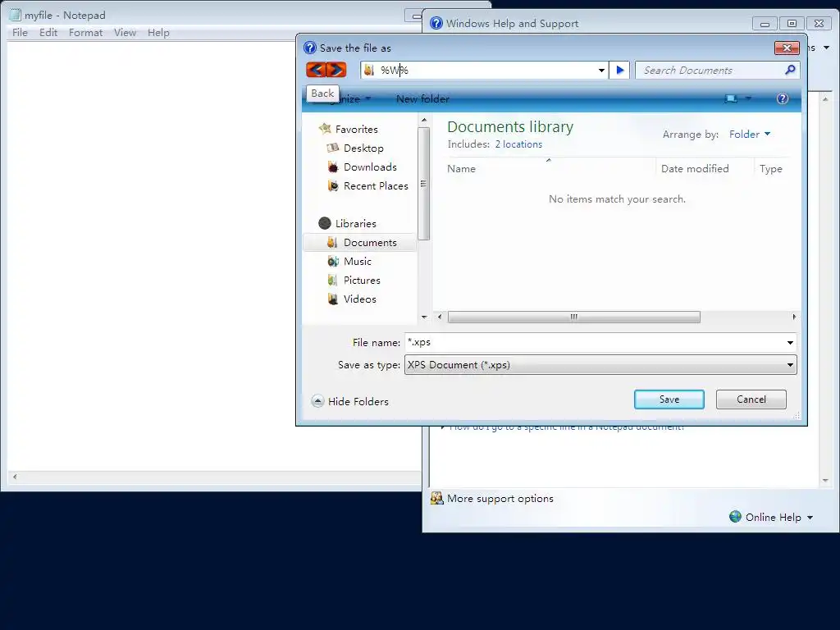Click the search magnifier in Search Documents
The height and width of the screenshot is (630, 840).
[x=790, y=70]
